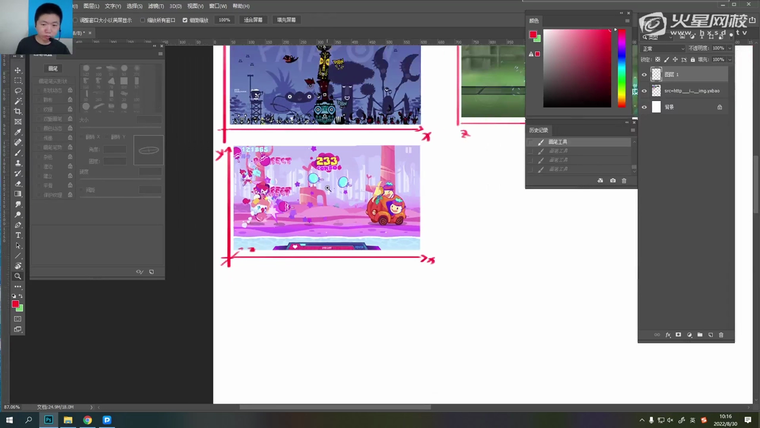Toggle the 细微缩放 checkbox

click(185, 19)
